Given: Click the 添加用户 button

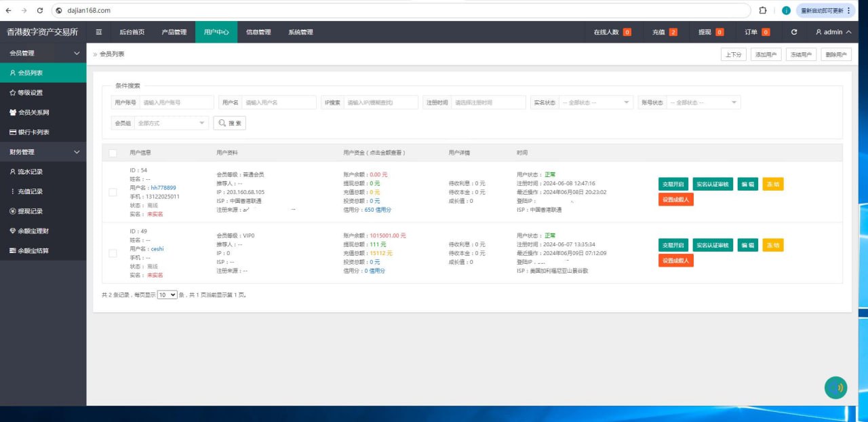Looking at the screenshot, I should click(x=766, y=55).
